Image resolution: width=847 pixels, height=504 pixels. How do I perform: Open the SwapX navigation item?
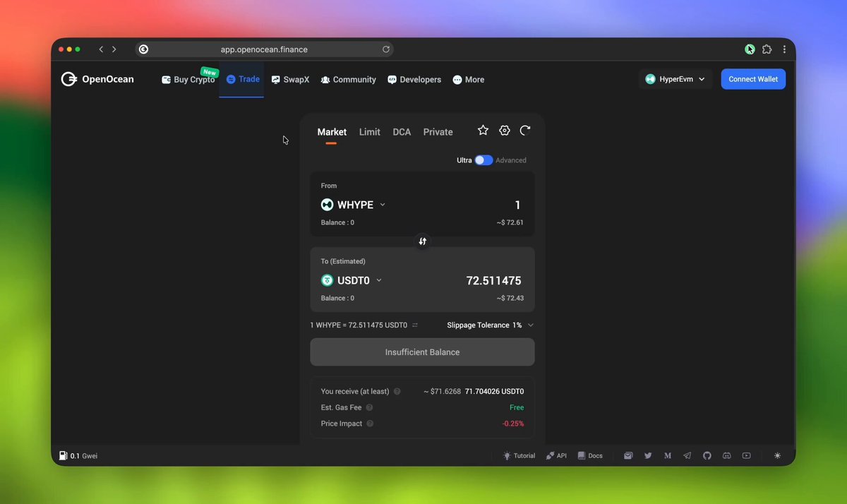pos(290,80)
